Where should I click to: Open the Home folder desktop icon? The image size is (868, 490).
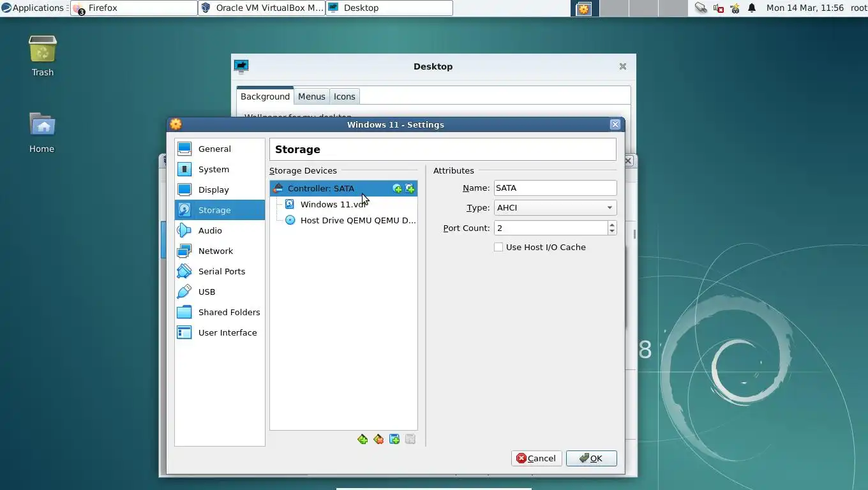[x=42, y=133]
